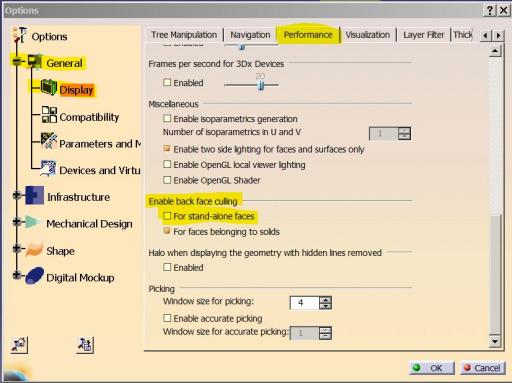Enable frames per second for 3Dx Devices
The height and width of the screenshot is (383, 512).
[x=167, y=82]
